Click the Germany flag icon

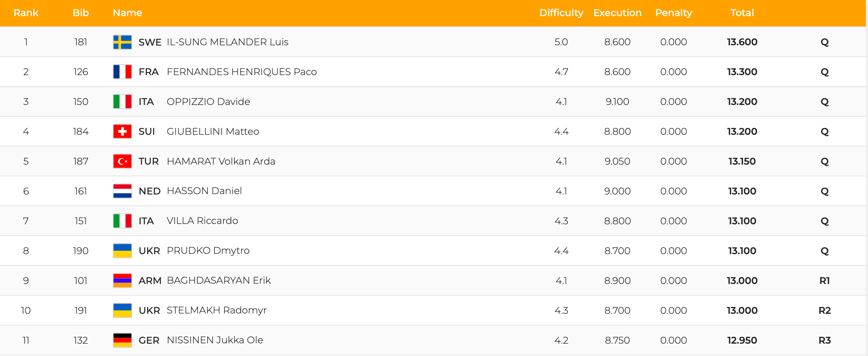tap(122, 341)
